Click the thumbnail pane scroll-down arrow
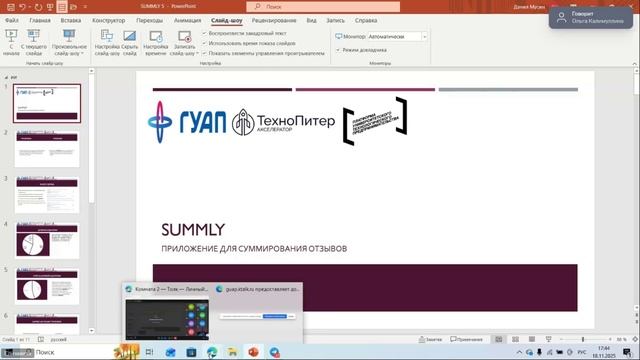Viewport: 640px width, 360px height. [x=91, y=331]
